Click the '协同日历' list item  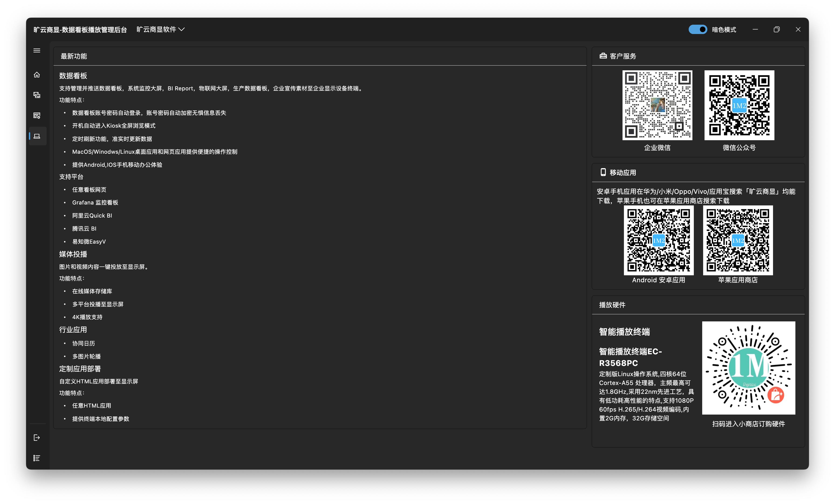pos(84,344)
